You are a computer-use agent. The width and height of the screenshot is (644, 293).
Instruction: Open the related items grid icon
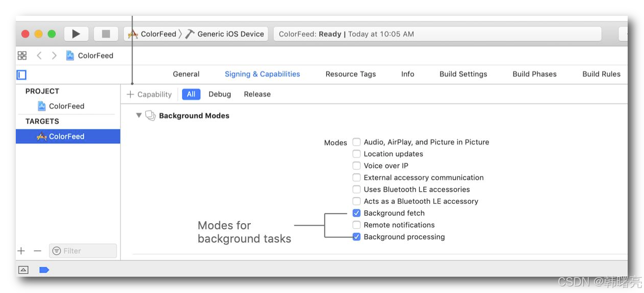[x=22, y=56]
